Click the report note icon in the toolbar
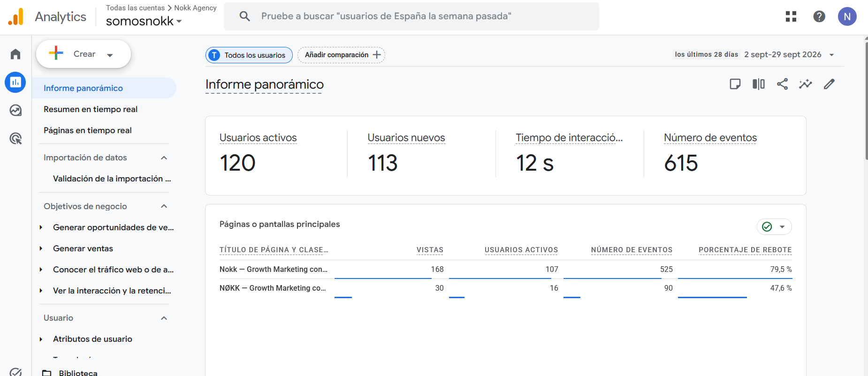The width and height of the screenshot is (868, 376). (x=735, y=84)
